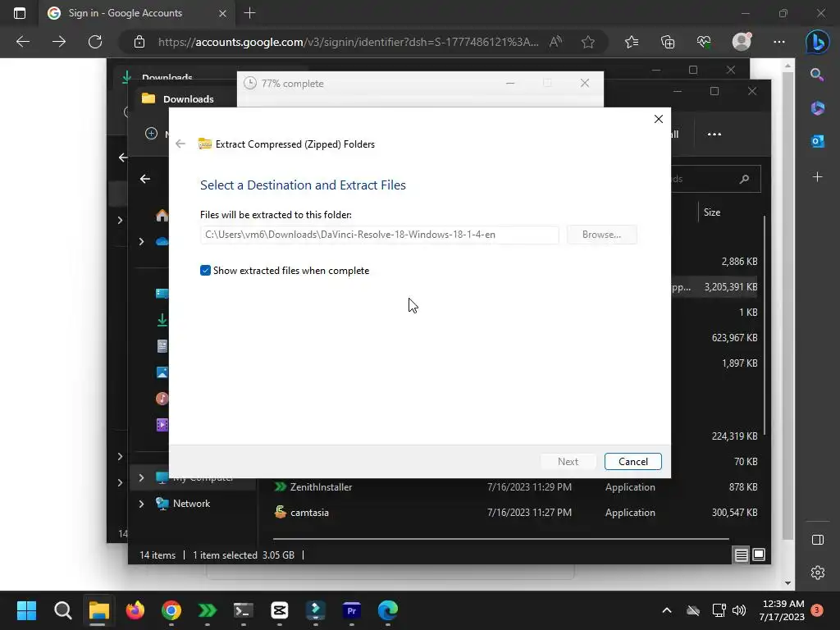Open the volume control in system tray
This screenshot has height=630, width=840.
[739, 610]
